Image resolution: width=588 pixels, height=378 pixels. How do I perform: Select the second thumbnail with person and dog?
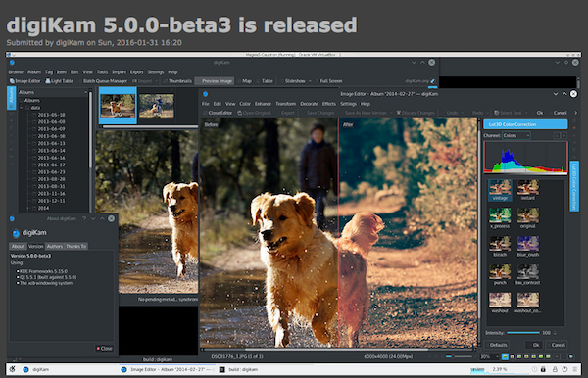[x=157, y=105]
